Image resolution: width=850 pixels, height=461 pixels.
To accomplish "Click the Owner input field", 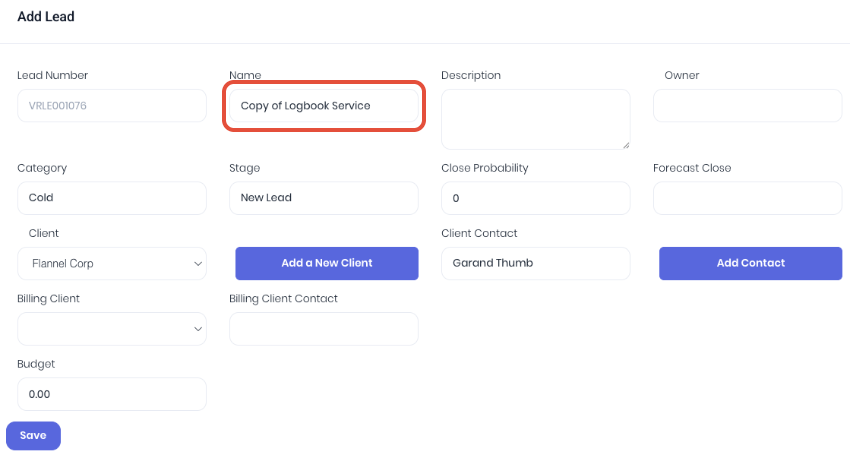I will (x=748, y=106).
